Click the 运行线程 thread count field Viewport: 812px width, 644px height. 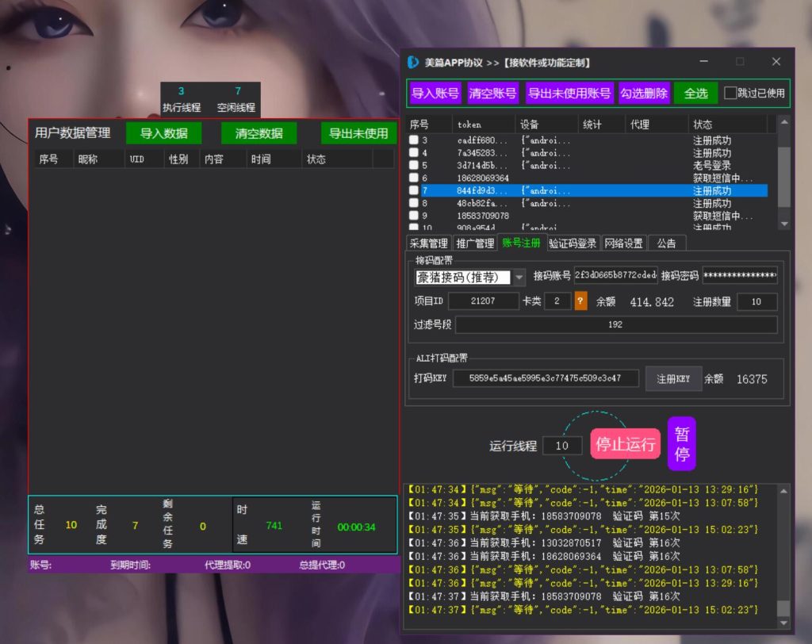pos(562,446)
